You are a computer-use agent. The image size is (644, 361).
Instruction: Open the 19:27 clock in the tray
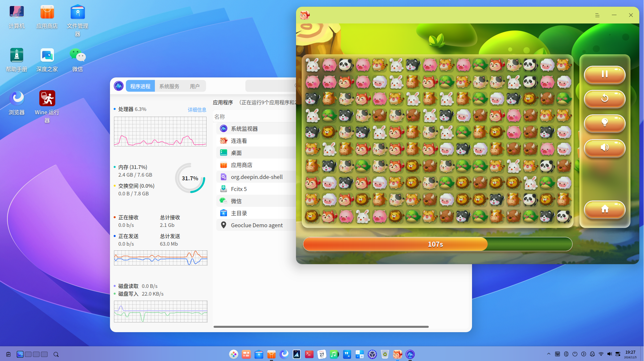click(x=630, y=354)
